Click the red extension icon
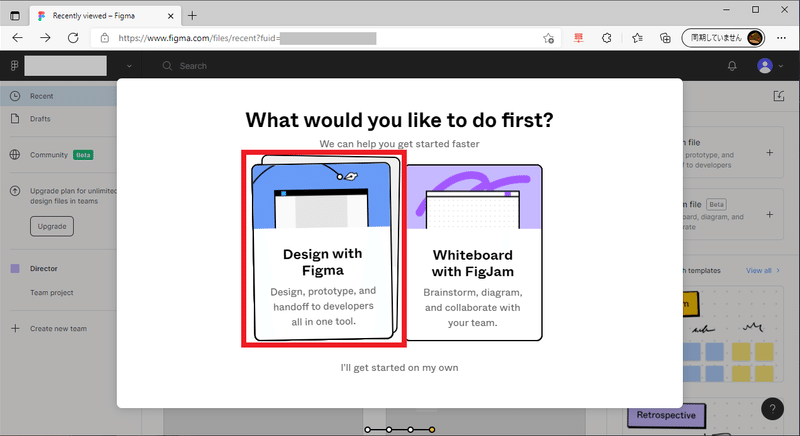The width and height of the screenshot is (800, 436). (578, 38)
